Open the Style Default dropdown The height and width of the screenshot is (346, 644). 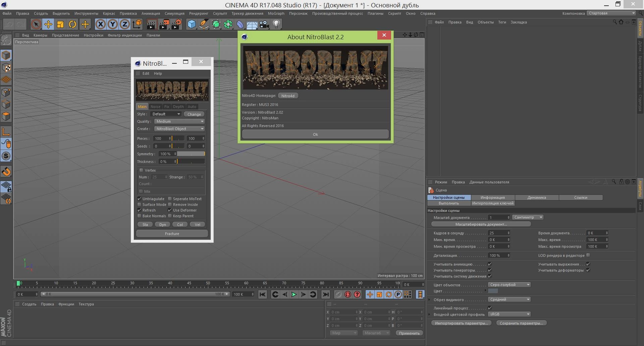[x=166, y=114]
